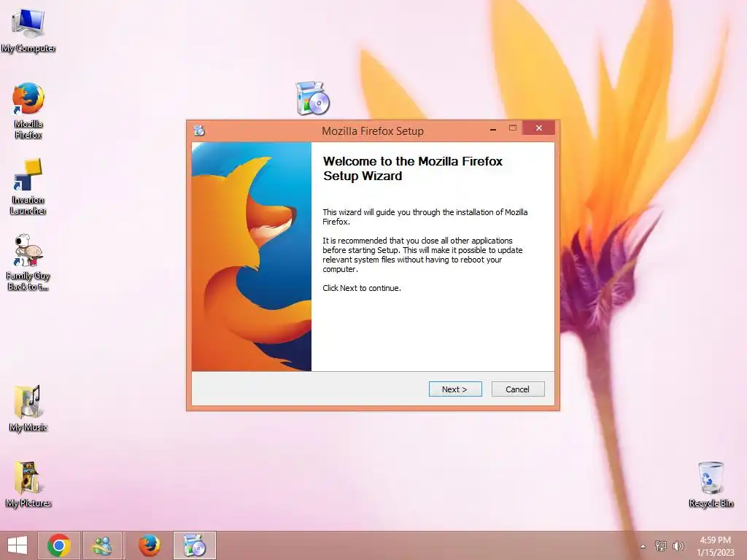Click the disabled maximize button in setup

513,128
